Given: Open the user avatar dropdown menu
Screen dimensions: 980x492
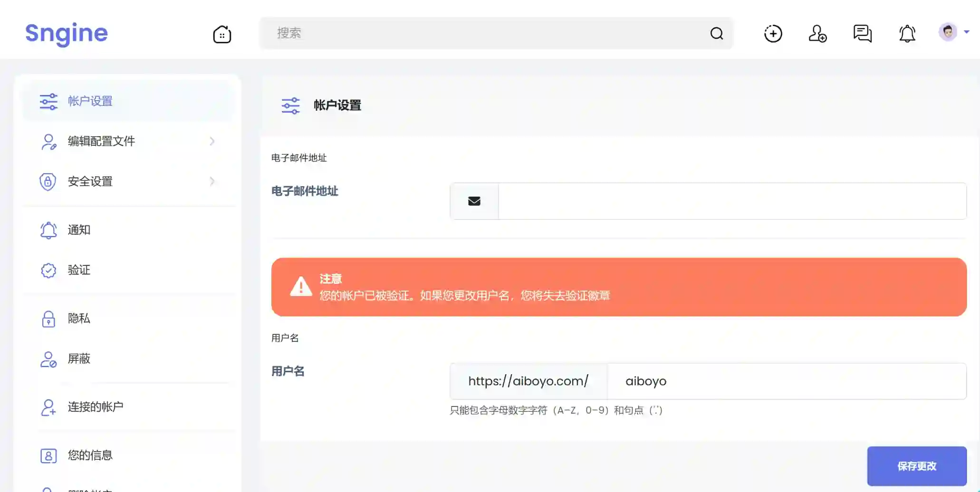Looking at the screenshot, I should [x=953, y=32].
